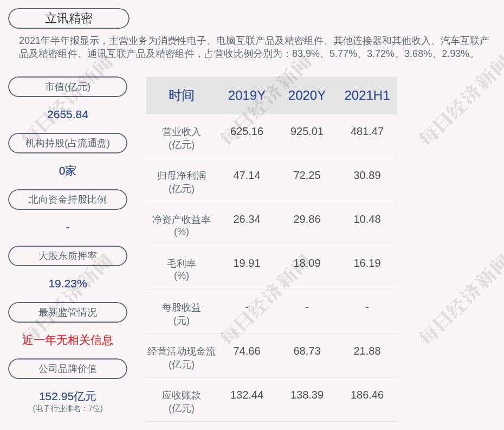Select the red 近一年无相关信息 text
504x430 pixels.
coord(68,340)
